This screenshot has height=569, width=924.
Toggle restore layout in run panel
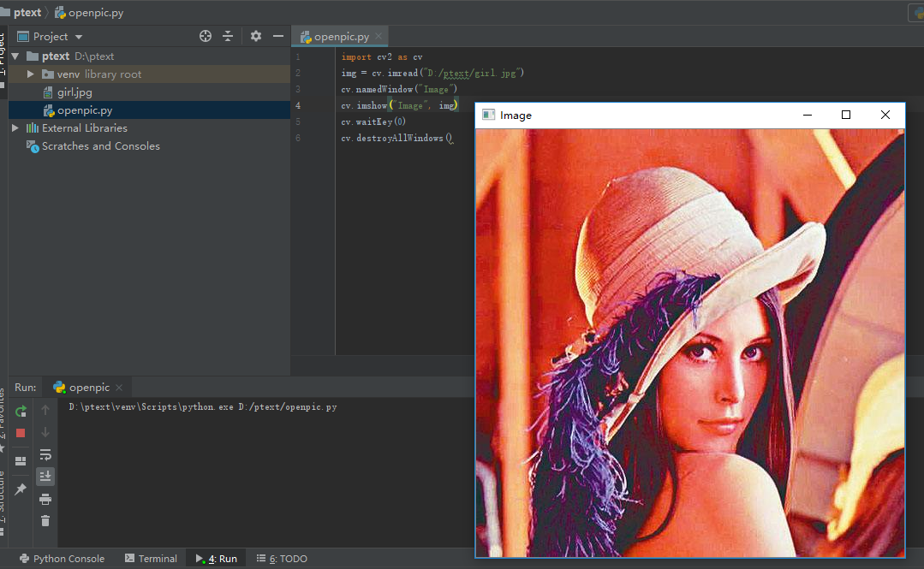20,459
